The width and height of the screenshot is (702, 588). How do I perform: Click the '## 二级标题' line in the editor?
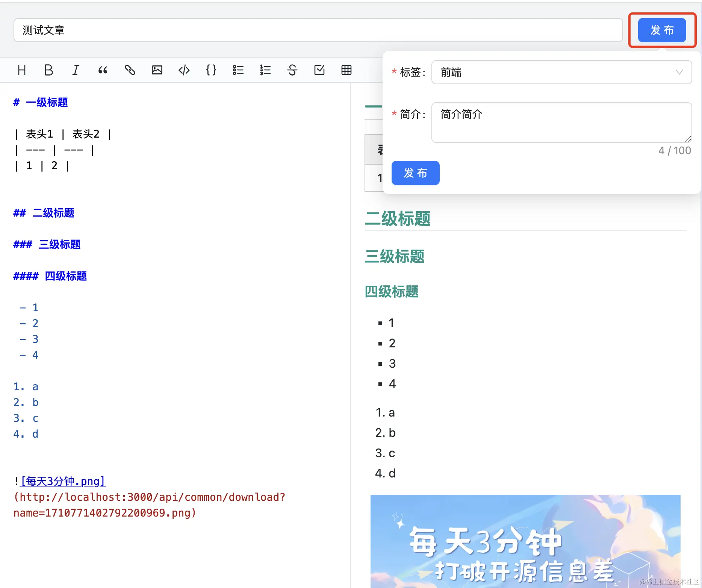tap(44, 213)
